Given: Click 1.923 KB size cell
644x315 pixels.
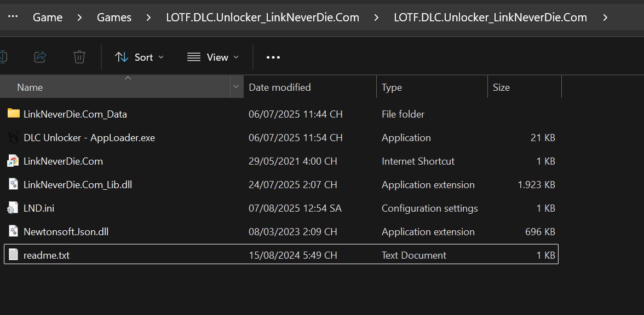Looking at the screenshot, I should coord(537,185).
